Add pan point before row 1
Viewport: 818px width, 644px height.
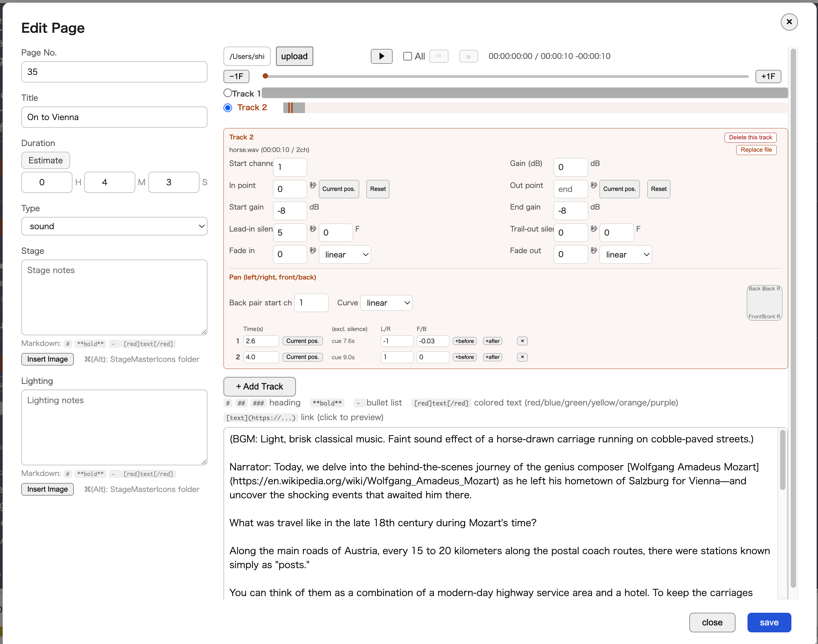pyautogui.click(x=465, y=341)
